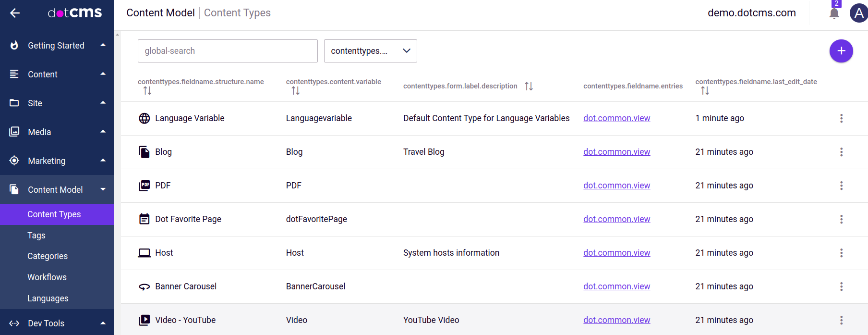Open dot.common.view link for Dot Favorite Page
The height and width of the screenshot is (335, 868).
[616, 219]
